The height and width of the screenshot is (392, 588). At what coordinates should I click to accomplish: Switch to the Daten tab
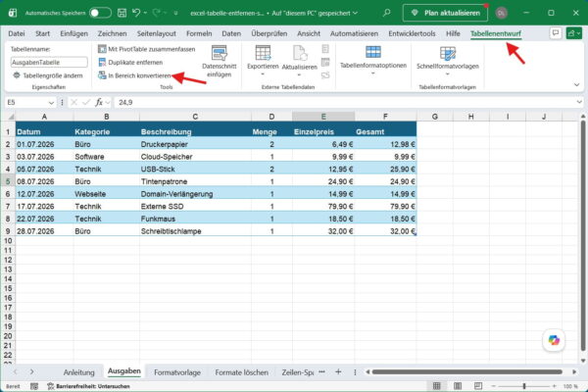[231, 33]
